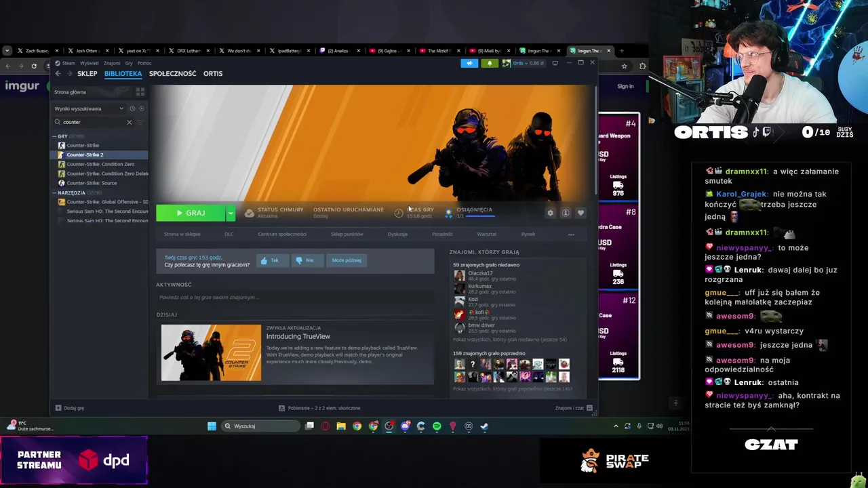Click the Windows taskbar Wyszukaj search box
Image resolution: width=868 pixels, height=488 pixels.
click(262, 426)
